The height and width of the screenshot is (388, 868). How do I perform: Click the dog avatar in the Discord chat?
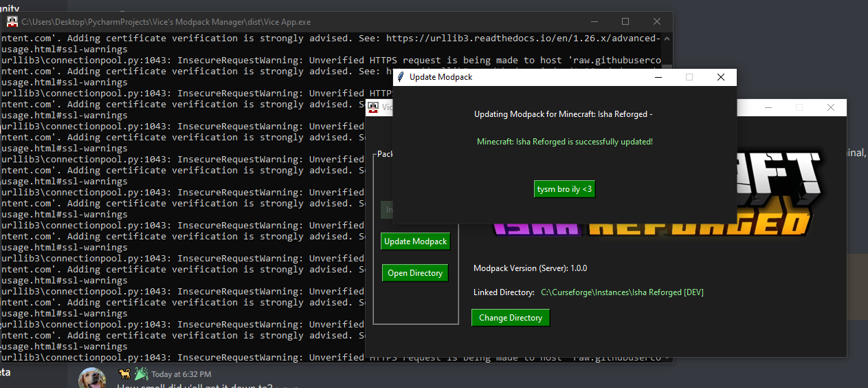(92, 378)
